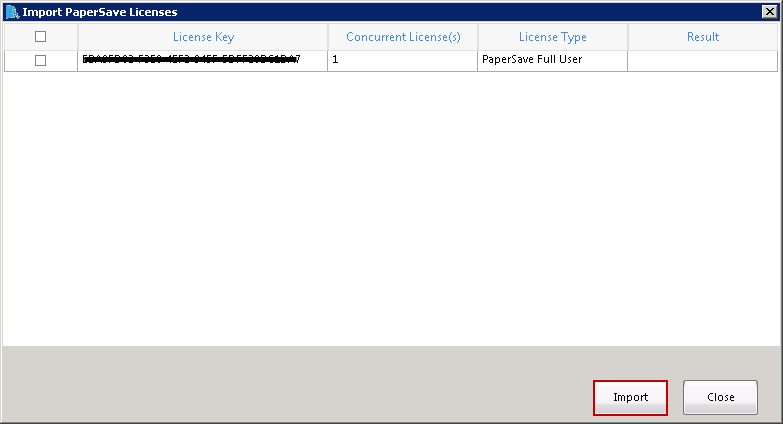Sort by Concurrent License(s) column header
Viewport: 783px width, 424px height.
coord(403,37)
